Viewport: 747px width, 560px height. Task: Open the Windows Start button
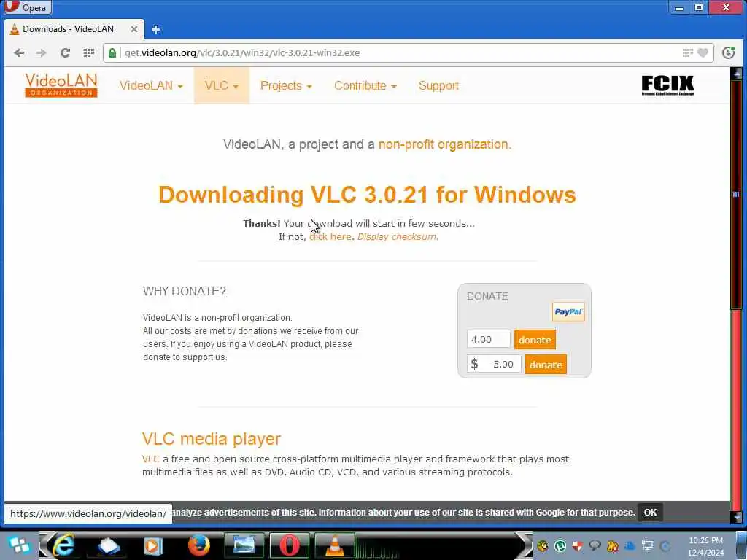point(19,545)
